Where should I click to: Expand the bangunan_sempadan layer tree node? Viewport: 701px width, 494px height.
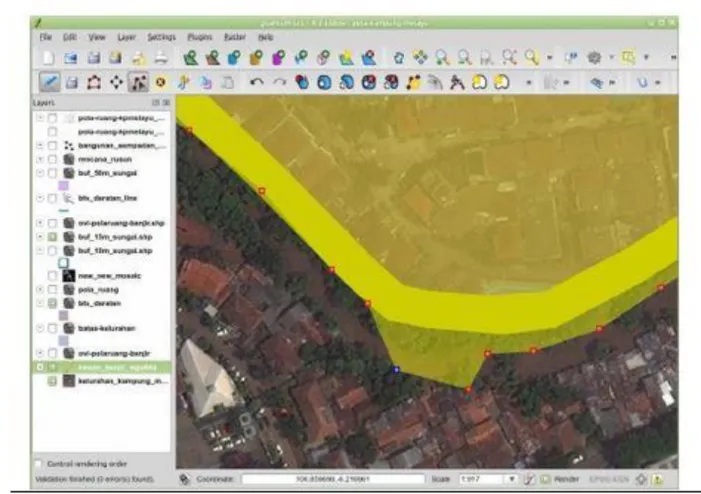pyautogui.click(x=40, y=146)
